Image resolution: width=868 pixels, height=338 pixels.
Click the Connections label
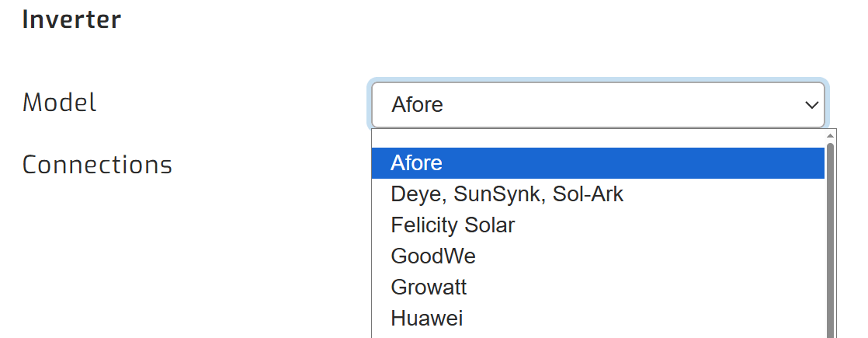click(x=97, y=165)
